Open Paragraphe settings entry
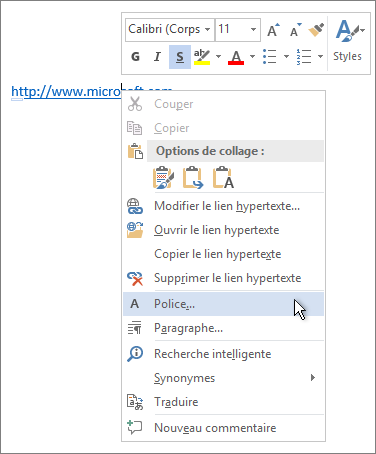376x454 pixels. (x=223, y=328)
